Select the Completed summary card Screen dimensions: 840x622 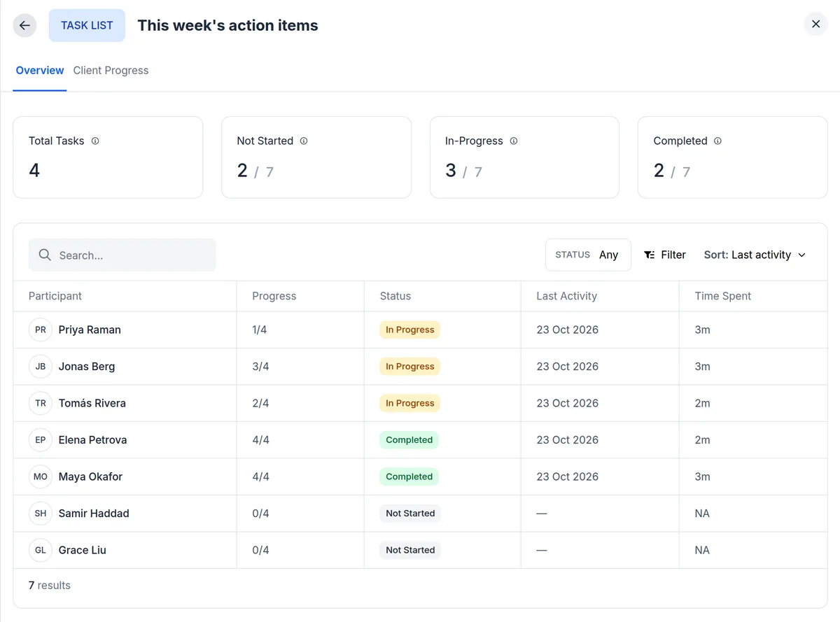[732, 157]
